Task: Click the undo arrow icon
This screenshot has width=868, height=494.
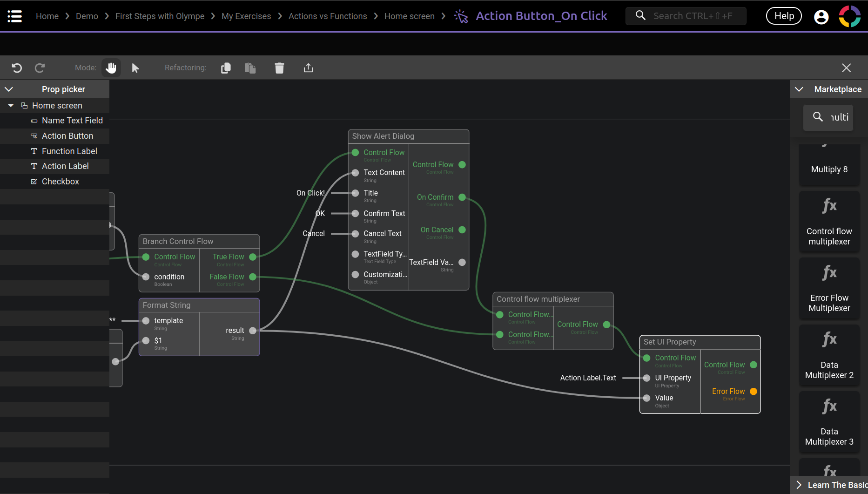Action: pos(17,68)
